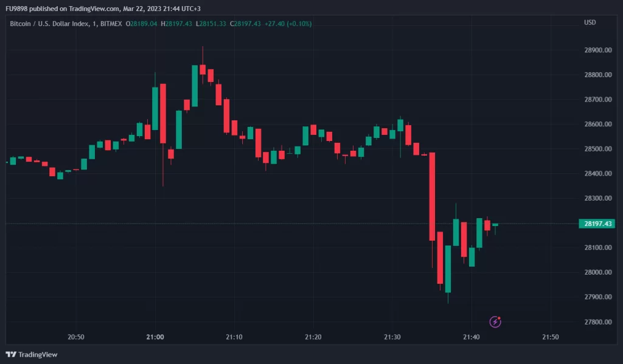
Task: Click the last small green candle
Action: click(495, 225)
